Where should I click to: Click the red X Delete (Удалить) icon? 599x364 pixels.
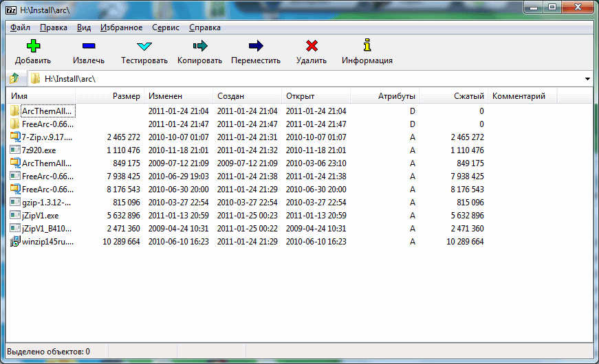point(312,46)
